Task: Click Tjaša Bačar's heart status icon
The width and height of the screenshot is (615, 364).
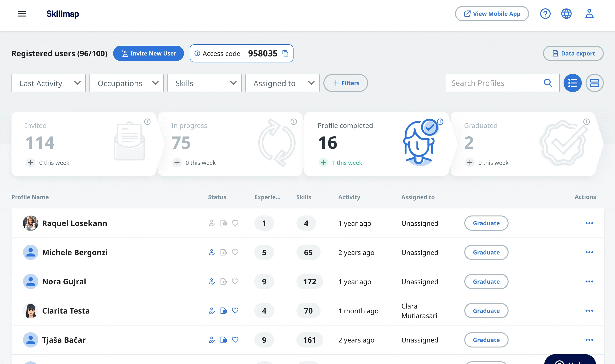Action: (x=235, y=340)
